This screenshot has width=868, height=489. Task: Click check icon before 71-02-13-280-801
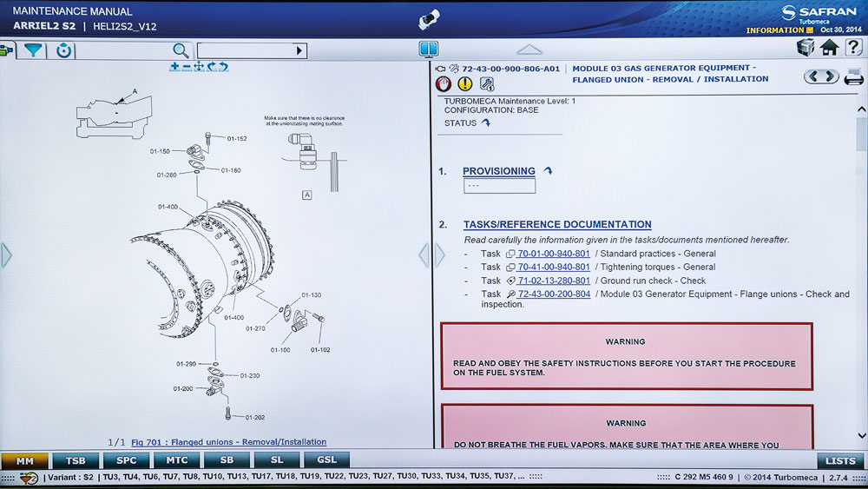[510, 281]
